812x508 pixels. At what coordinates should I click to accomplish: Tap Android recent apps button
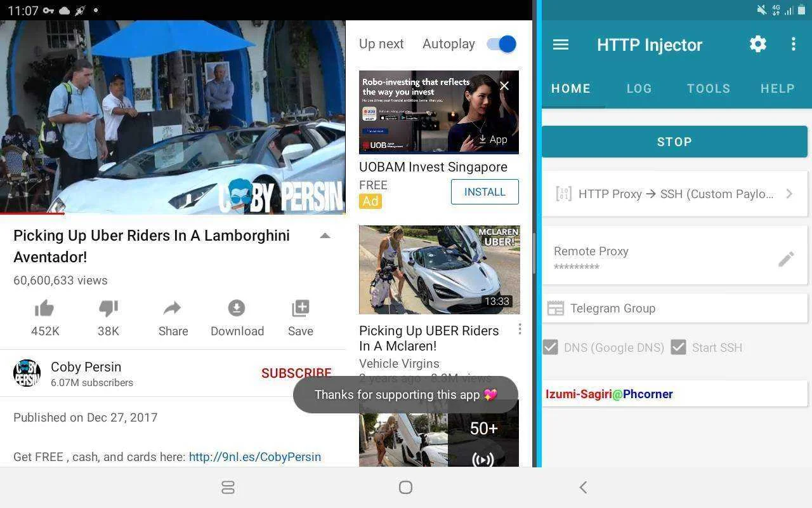(228, 488)
